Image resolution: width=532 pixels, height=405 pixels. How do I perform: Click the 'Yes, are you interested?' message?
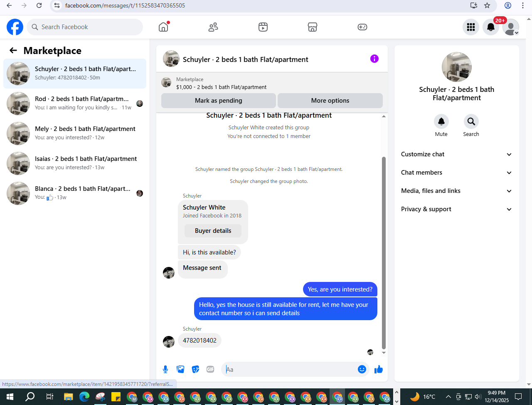click(x=340, y=289)
